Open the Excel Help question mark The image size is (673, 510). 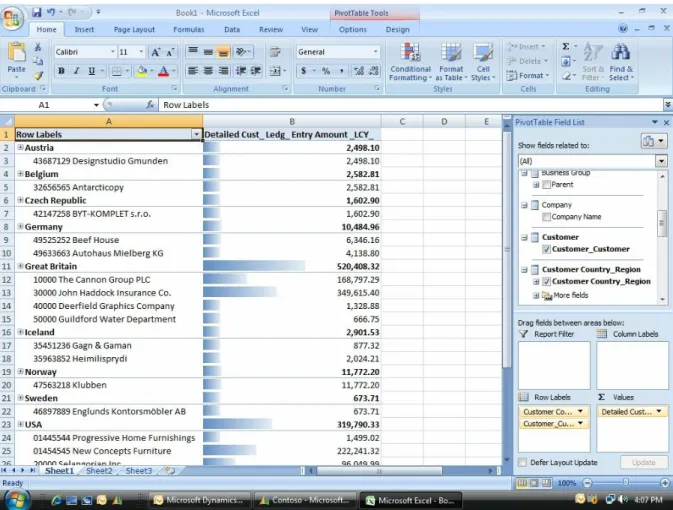pyautogui.click(x=623, y=29)
